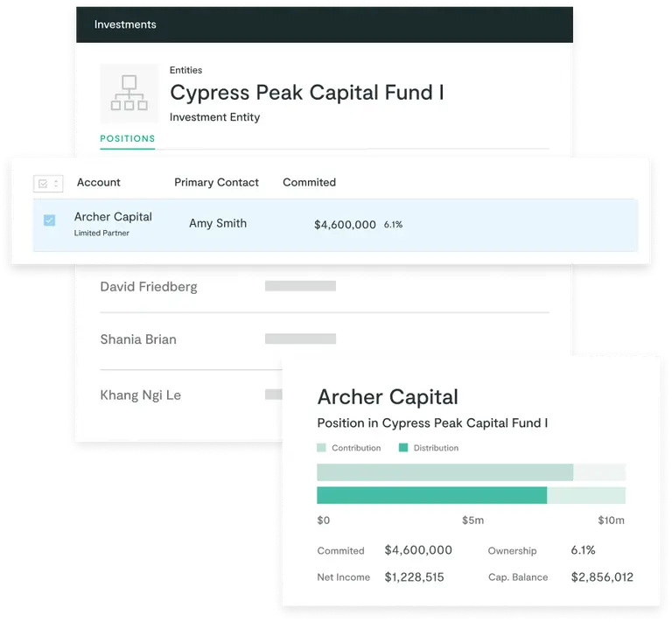672x622 pixels.
Task: Click the Distribution legend color swatch
Action: (403, 448)
